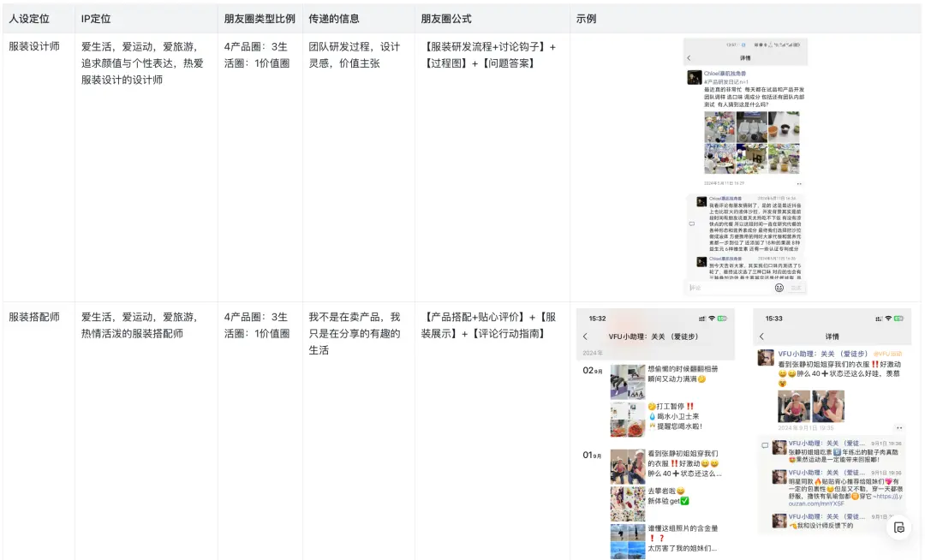
Task: Tap the emoji icon in Chloe's comment bar
Action: [x=779, y=287]
